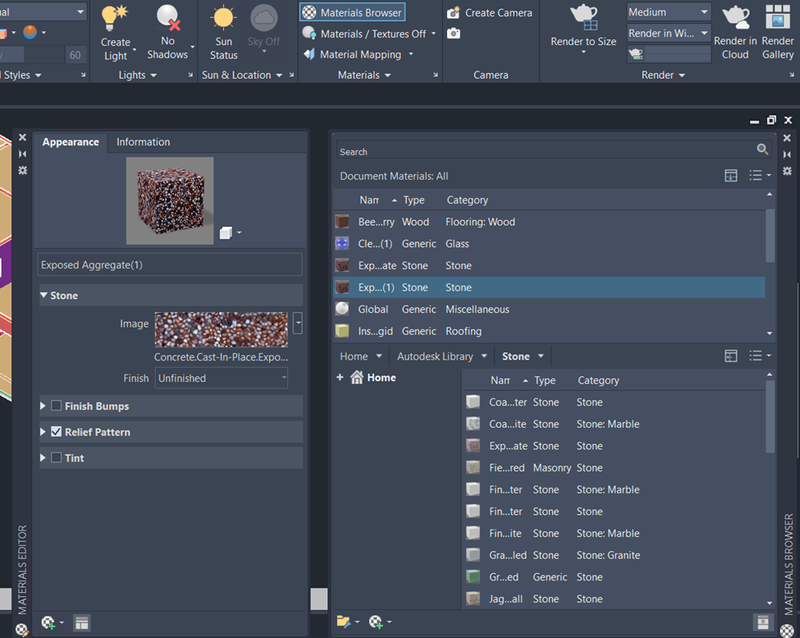Image resolution: width=800 pixels, height=638 pixels.
Task: Open the Finish Unfinished dropdown
Action: (221, 378)
